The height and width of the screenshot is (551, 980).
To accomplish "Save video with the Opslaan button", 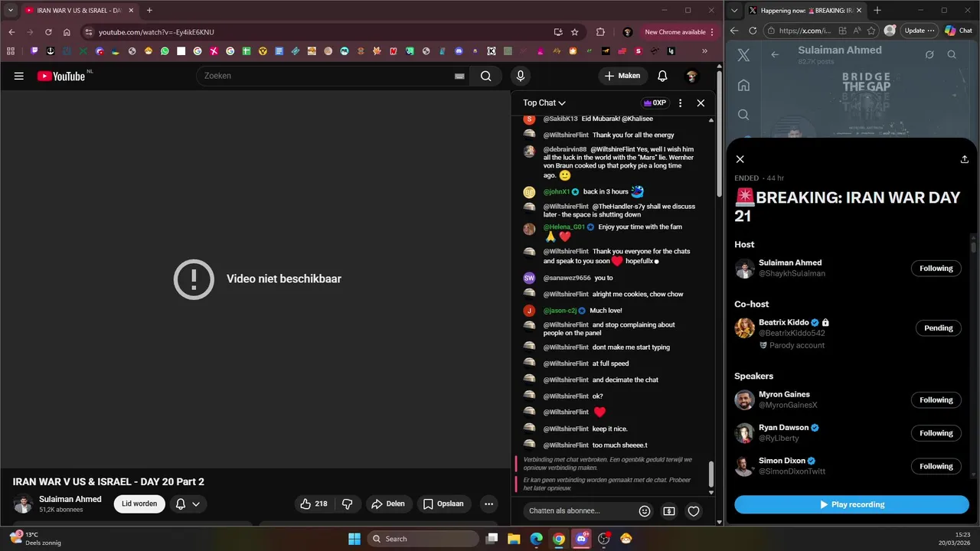I will point(443,504).
